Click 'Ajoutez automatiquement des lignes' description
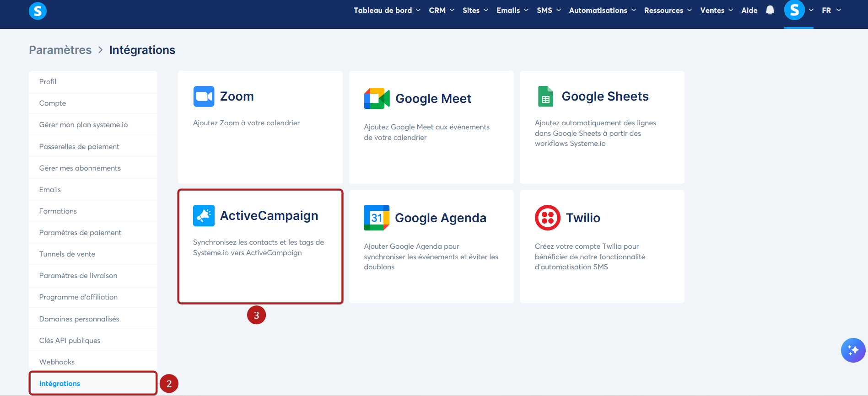The height and width of the screenshot is (396, 868). pyautogui.click(x=595, y=133)
